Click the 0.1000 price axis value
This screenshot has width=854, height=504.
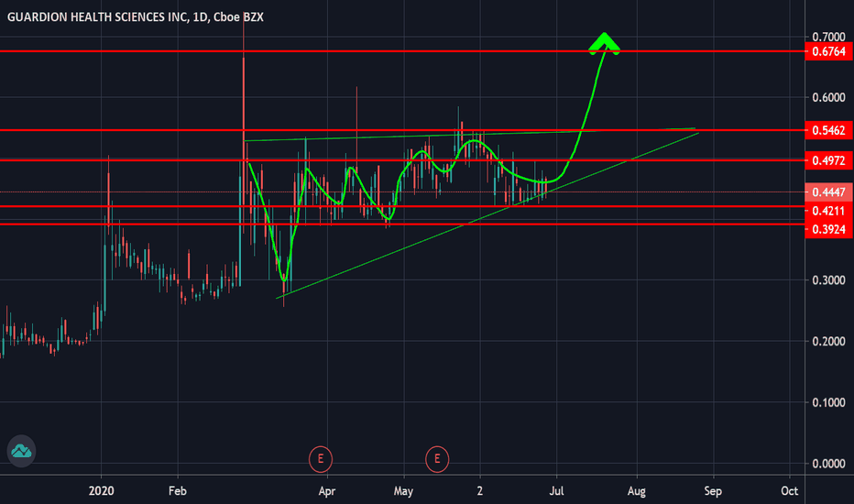coord(828,402)
